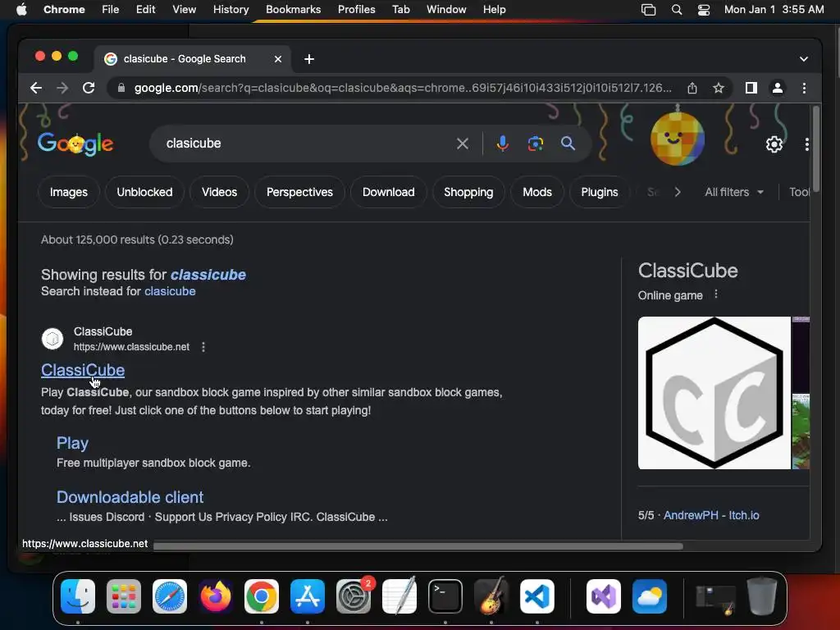Go back to the previous page
The width and height of the screenshot is (840, 630).
[x=36, y=88]
